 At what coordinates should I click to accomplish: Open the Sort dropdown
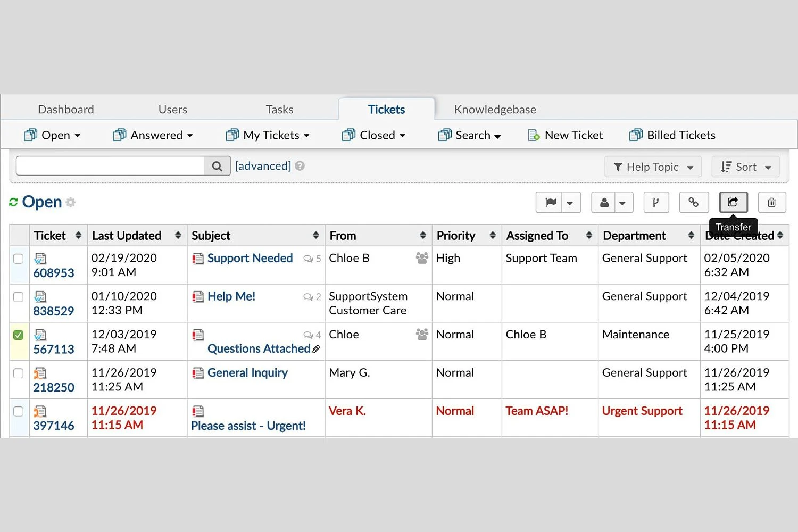click(x=745, y=167)
